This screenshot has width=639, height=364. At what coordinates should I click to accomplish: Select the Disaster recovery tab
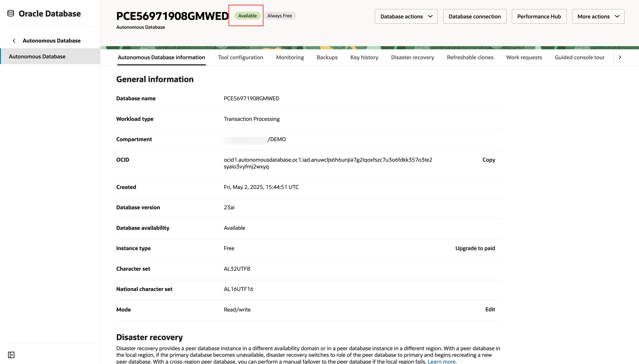(412, 58)
